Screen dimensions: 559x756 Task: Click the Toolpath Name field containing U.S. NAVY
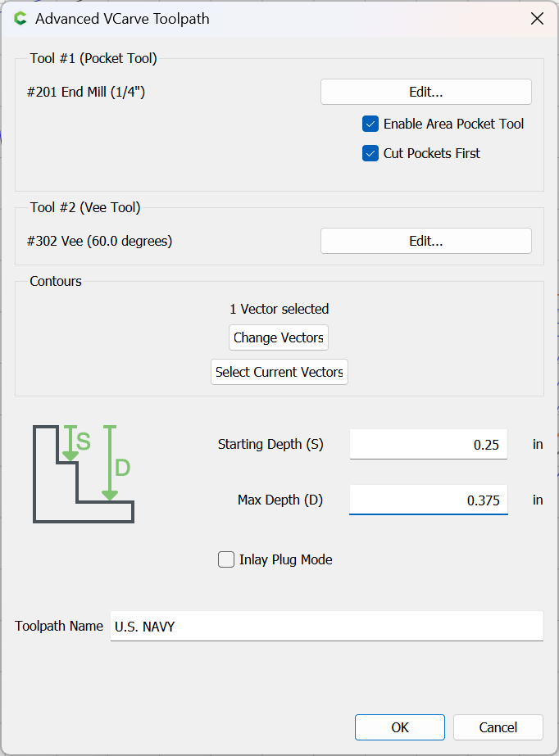click(326, 627)
